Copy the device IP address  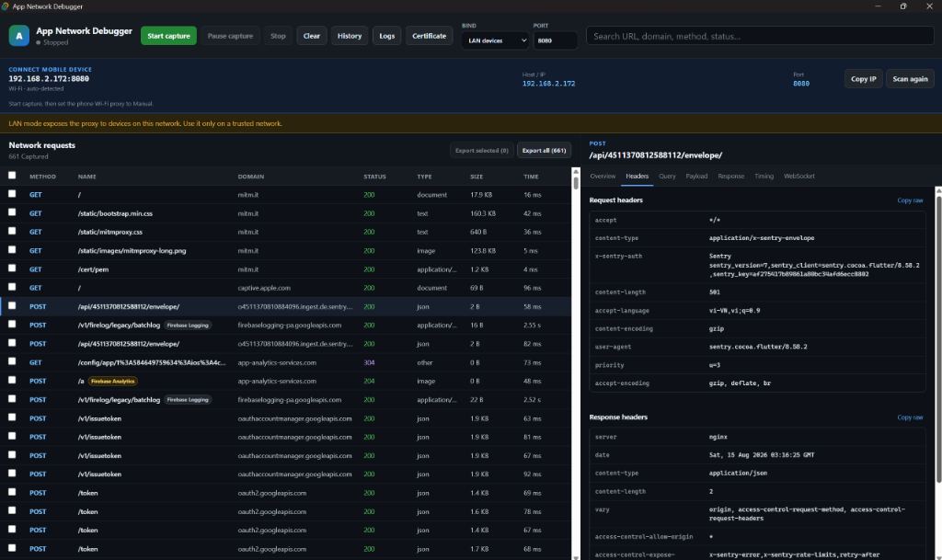tap(863, 79)
